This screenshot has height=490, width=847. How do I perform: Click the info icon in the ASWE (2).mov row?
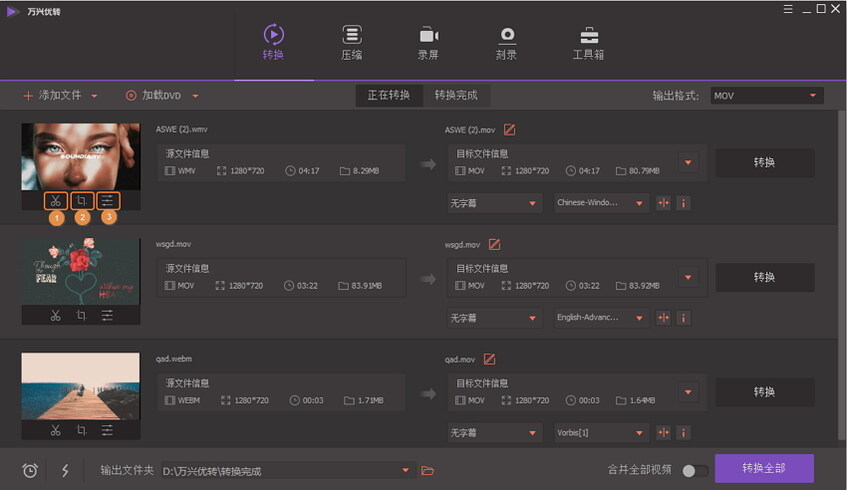click(683, 203)
